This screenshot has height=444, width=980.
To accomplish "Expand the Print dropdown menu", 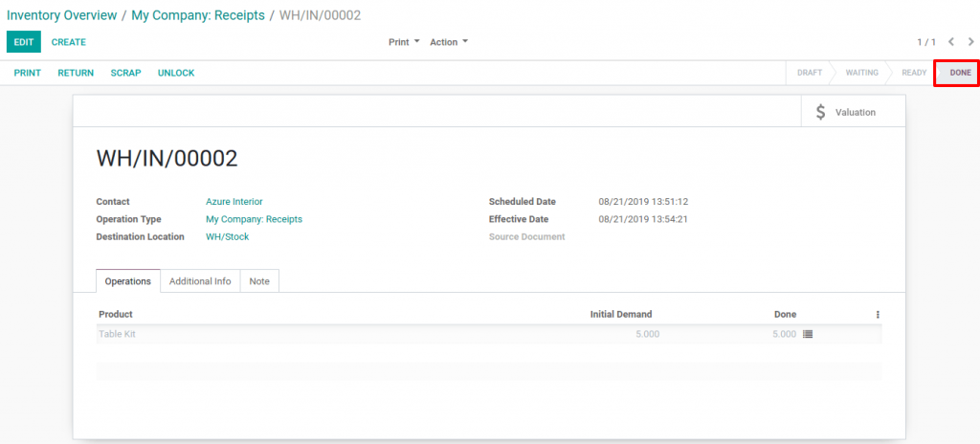I will click(x=404, y=42).
